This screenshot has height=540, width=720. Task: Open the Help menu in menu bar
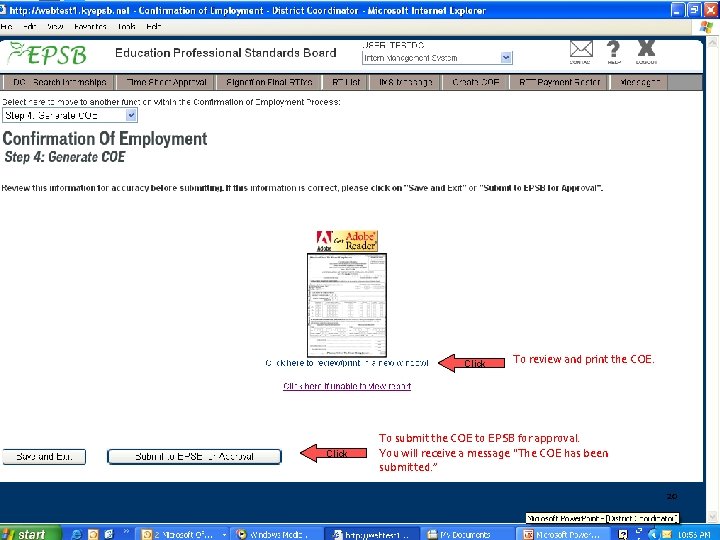pyautogui.click(x=154, y=27)
